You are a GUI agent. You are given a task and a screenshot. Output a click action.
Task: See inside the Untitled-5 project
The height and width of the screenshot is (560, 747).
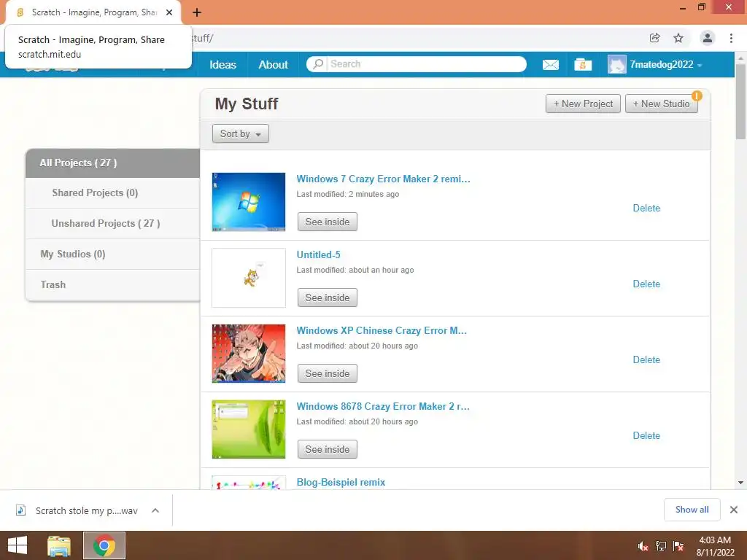pos(328,297)
